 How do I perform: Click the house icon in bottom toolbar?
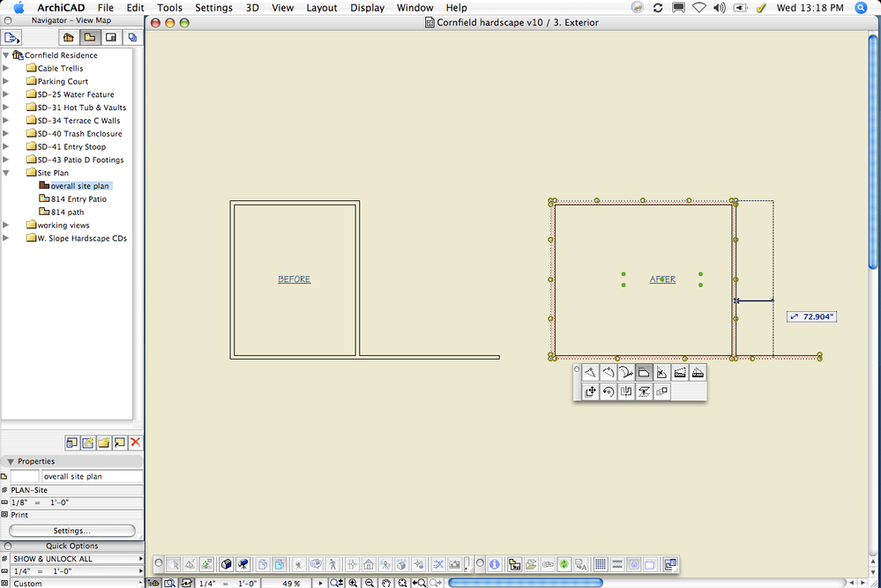point(369,564)
